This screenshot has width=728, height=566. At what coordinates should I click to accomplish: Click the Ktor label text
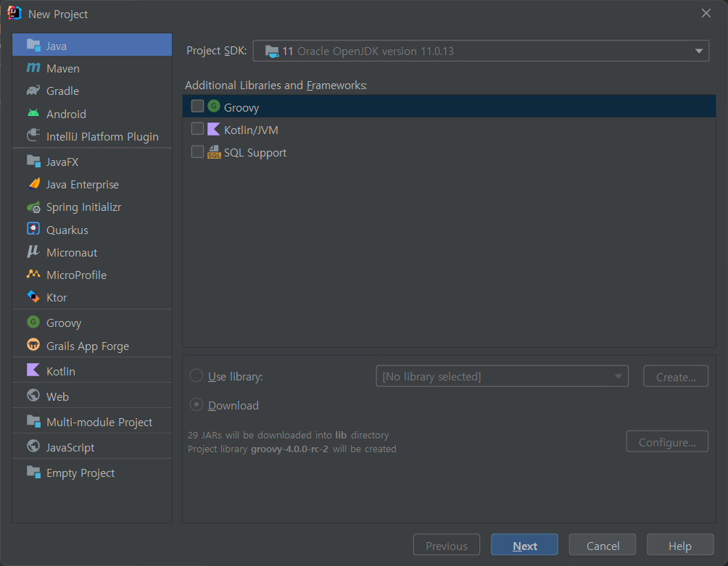[x=57, y=298]
